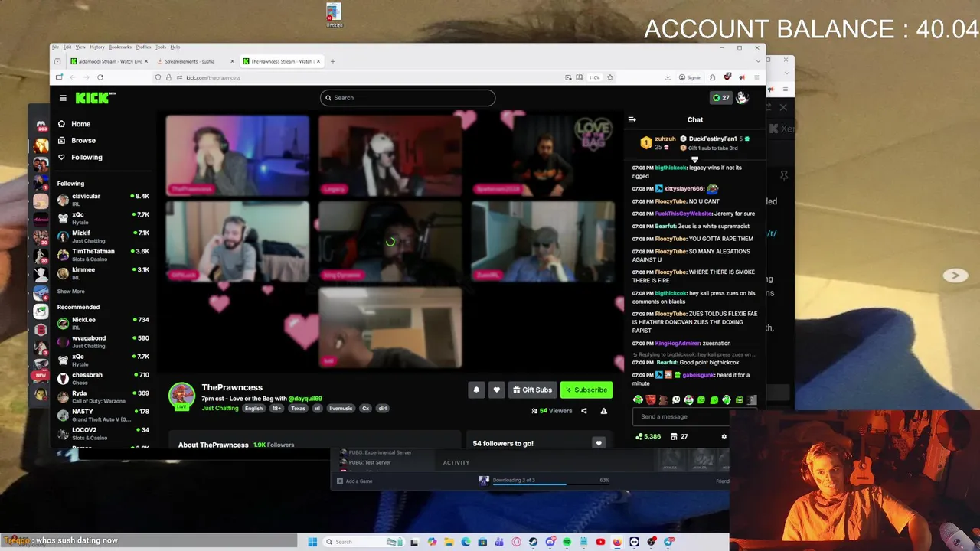Open the Kick hamburger sidebar menu
The image size is (980, 551).
point(63,98)
